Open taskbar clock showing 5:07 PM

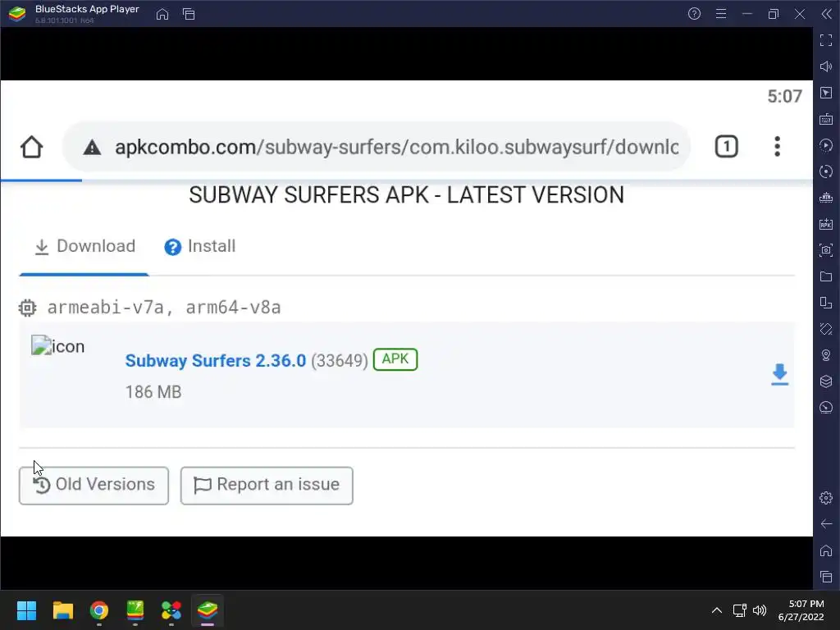coord(801,610)
